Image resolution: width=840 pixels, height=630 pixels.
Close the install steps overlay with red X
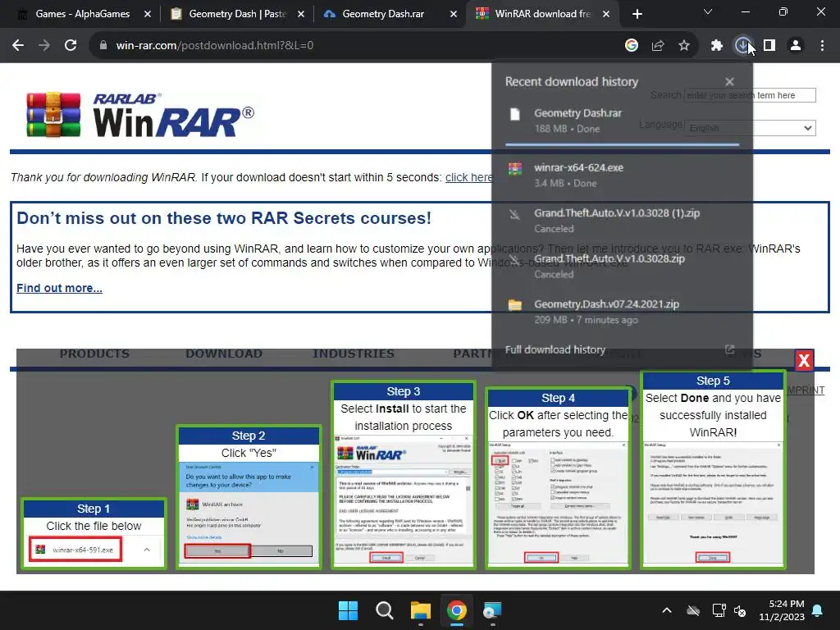[x=804, y=361]
